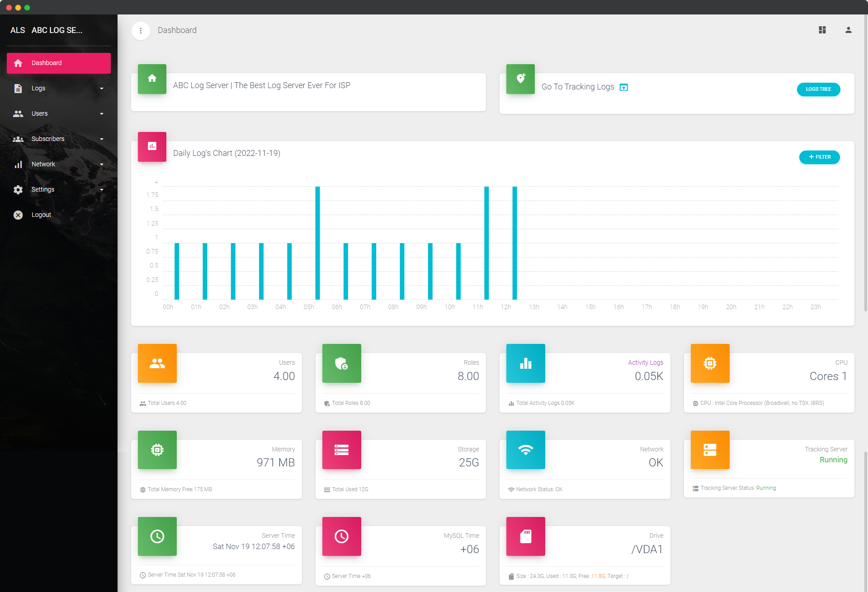Click the Sat Nov 19 12:07:58 +06 value
Image resolution: width=868 pixels, height=592 pixels.
click(x=254, y=547)
